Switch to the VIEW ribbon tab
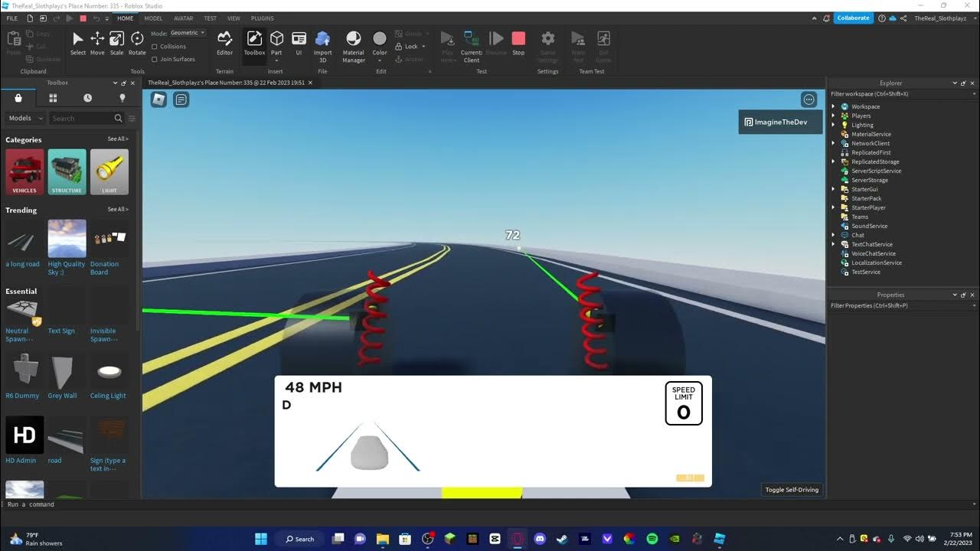Viewport: 980px width, 551px height. point(234,18)
